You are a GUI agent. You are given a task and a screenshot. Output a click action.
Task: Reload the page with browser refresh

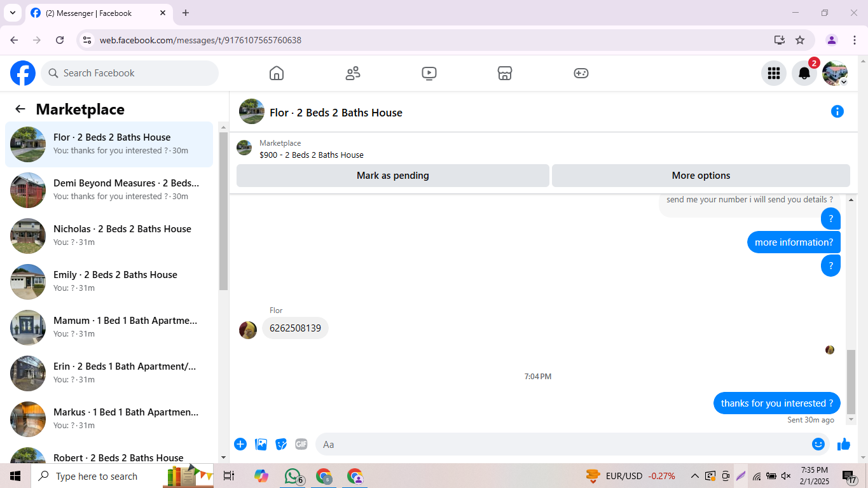(60, 40)
